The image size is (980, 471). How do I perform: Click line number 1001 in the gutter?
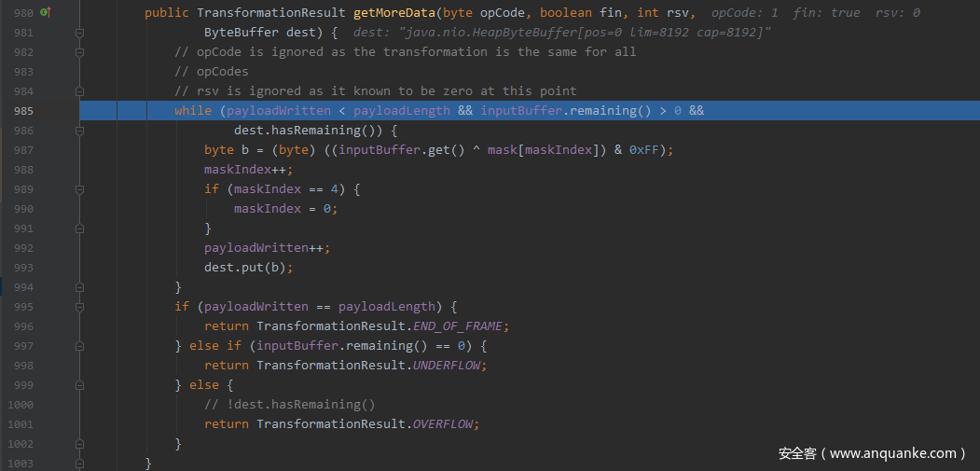pyautogui.click(x=21, y=424)
